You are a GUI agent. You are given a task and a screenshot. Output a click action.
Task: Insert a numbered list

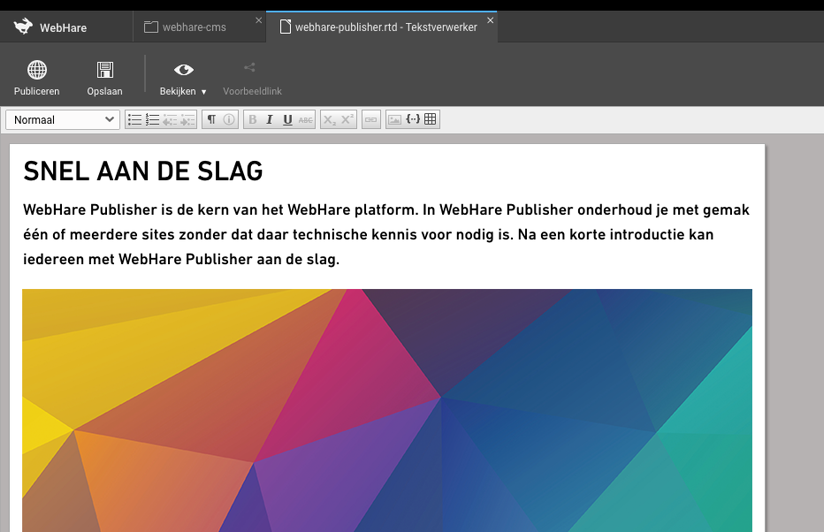[152, 120]
